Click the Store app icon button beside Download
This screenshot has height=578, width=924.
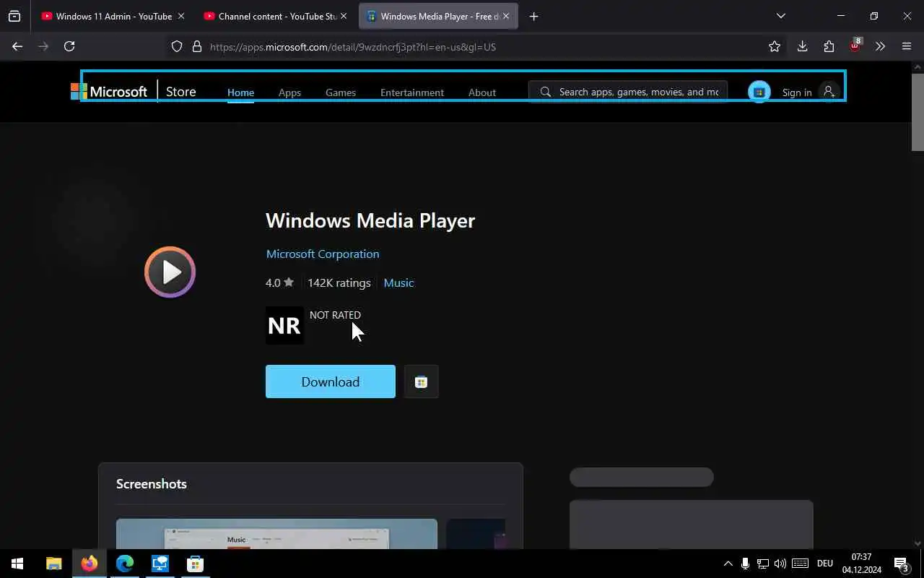click(x=422, y=381)
